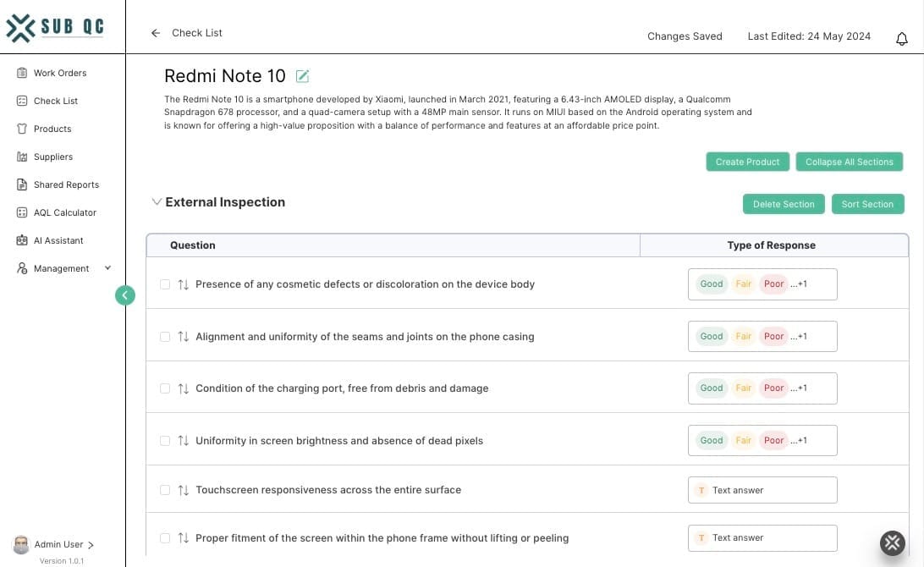The height and width of the screenshot is (567, 924).
Task: Expand the Management menu chevron
Action: [x=107, y=268]
